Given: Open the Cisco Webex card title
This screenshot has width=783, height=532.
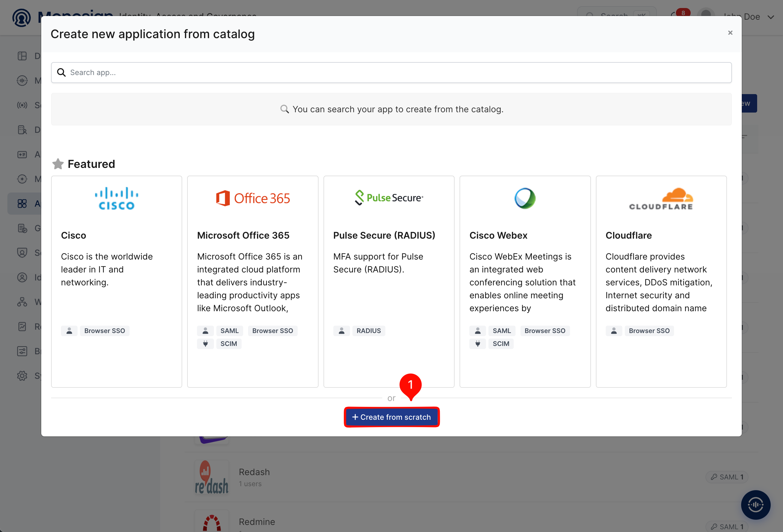Looking at the screenshot, I should click(498, 235).
